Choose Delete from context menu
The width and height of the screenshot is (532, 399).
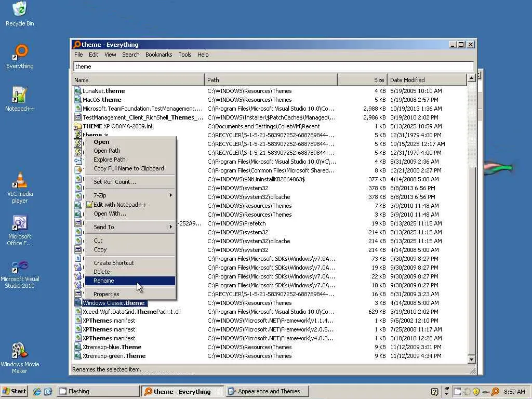point(130,272)
